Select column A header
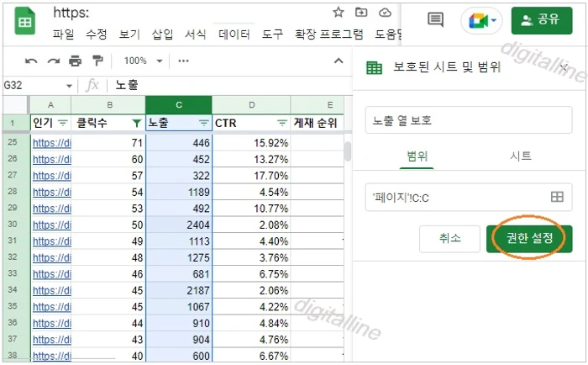The image size is (588, 365). (x=50, y=105)
